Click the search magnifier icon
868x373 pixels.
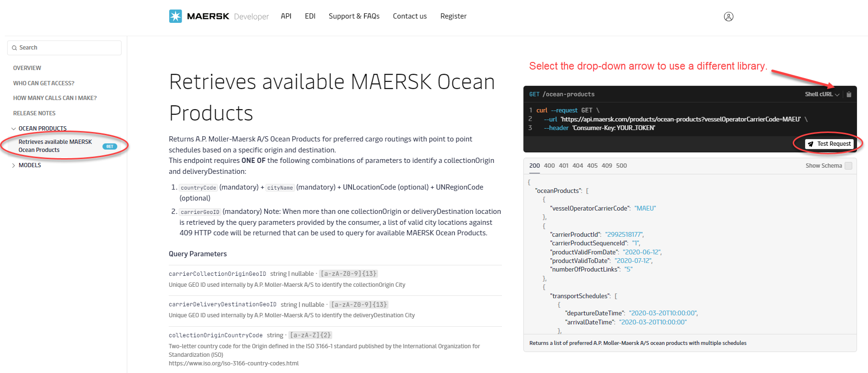tap(14, 48)
